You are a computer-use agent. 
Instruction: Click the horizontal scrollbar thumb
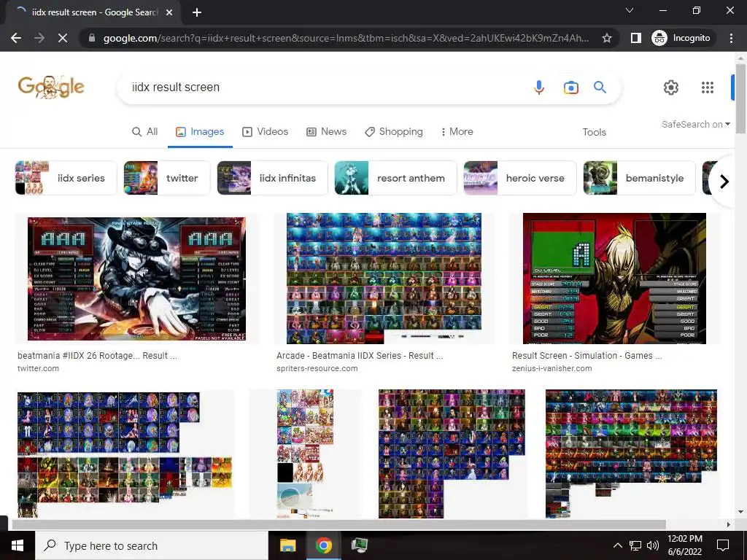pyautogui.click(x=338, y=525)
